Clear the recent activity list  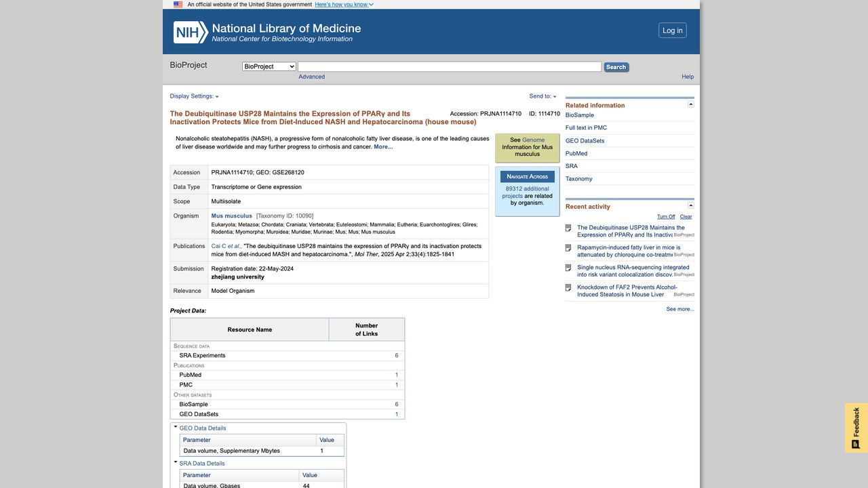click(x=686, y=217)
